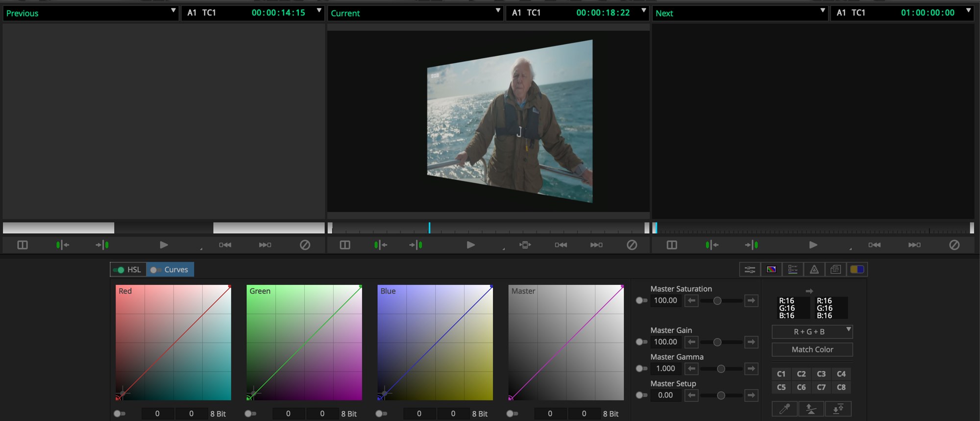Open the comments page icon
Viewport: 980px width, 421px height.
835,269
